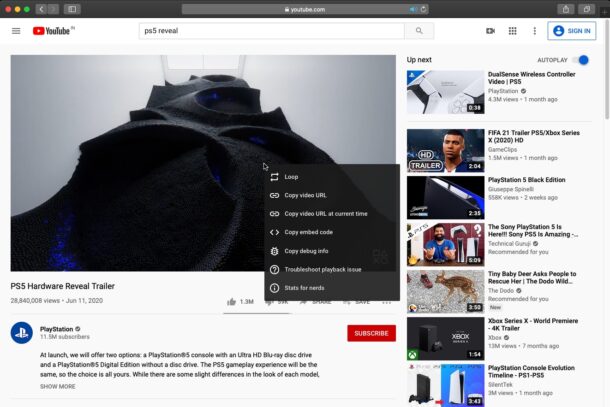Toggle the Autoplay switch
This screenshot has width=610, height=407.
pos(581,60)
